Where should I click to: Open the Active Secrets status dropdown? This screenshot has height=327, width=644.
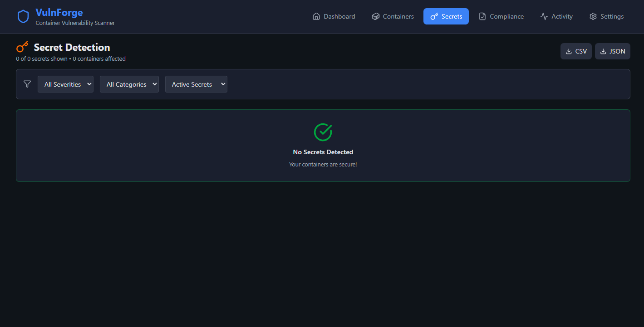click(x=196, y=84)
